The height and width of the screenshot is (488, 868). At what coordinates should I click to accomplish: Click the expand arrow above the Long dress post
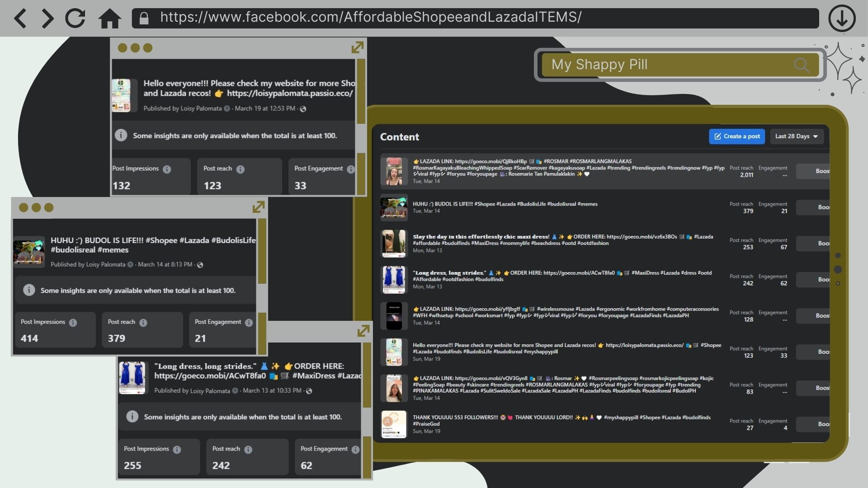[x=363, y=331]
